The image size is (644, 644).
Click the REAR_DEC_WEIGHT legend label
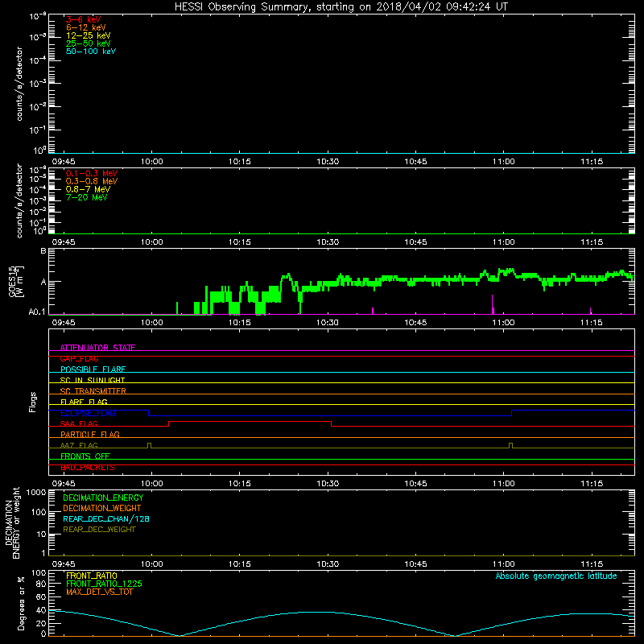[x=99, y=530]
